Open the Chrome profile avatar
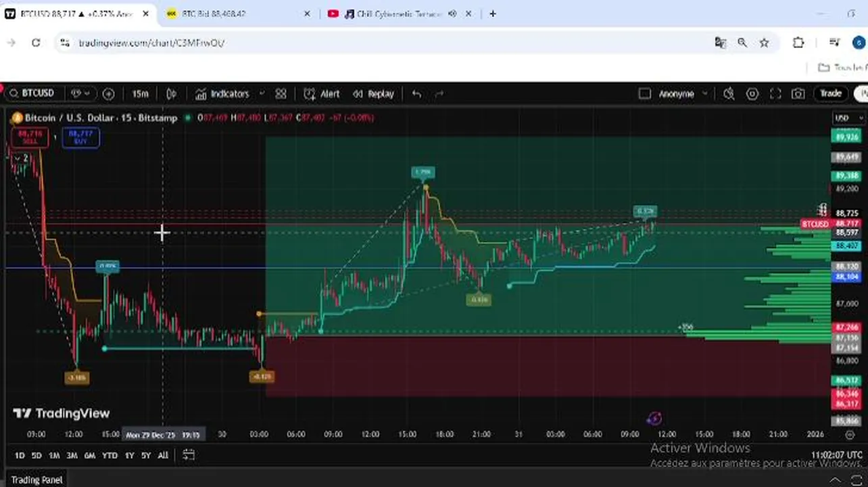This screenshot has height=487, width=868. point(859,43)
